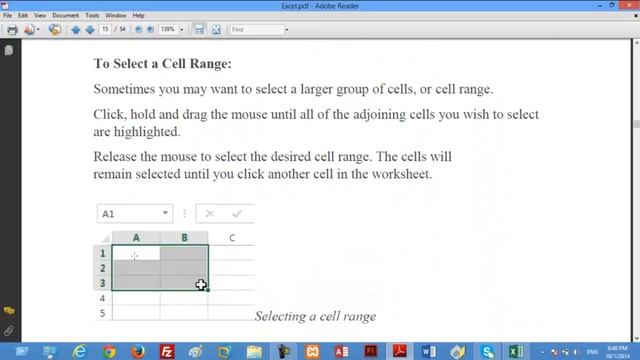This screenshot has width=640, height=360.
Task: Click the Print icon in toolbar
Action: coord(12,29)
